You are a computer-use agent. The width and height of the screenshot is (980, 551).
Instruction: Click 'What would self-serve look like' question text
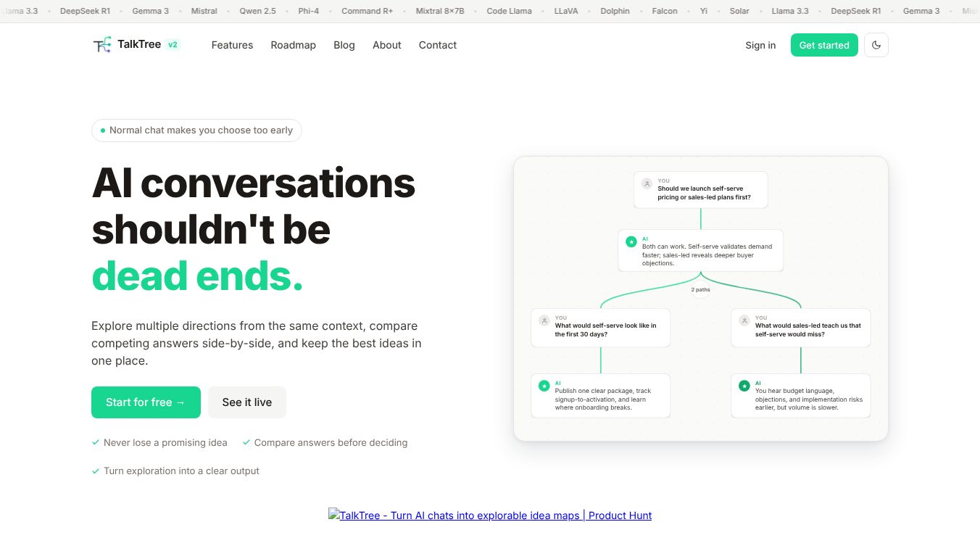pyautogui.click(x=606, y=330)
